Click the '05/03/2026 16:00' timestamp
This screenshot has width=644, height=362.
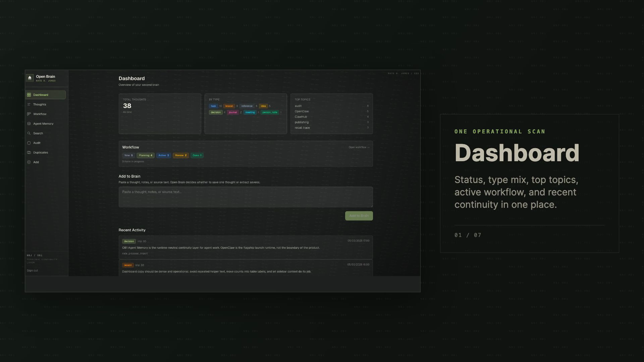coord(358,264)
